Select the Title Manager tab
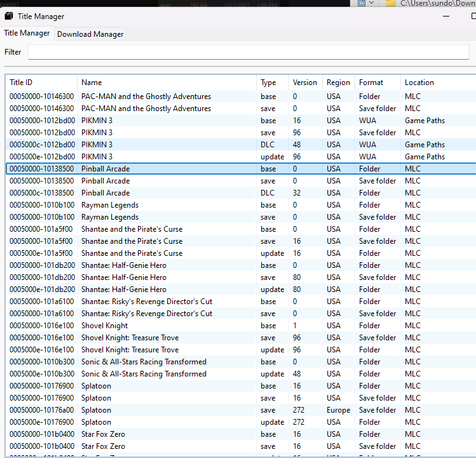This screenshot has height=459, width=476. pos(27,33)
